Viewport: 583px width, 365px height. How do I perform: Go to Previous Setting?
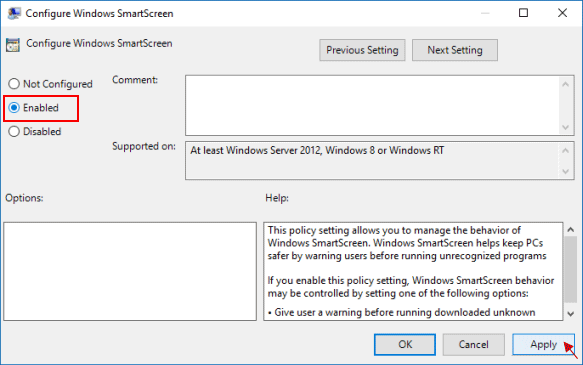362,50
